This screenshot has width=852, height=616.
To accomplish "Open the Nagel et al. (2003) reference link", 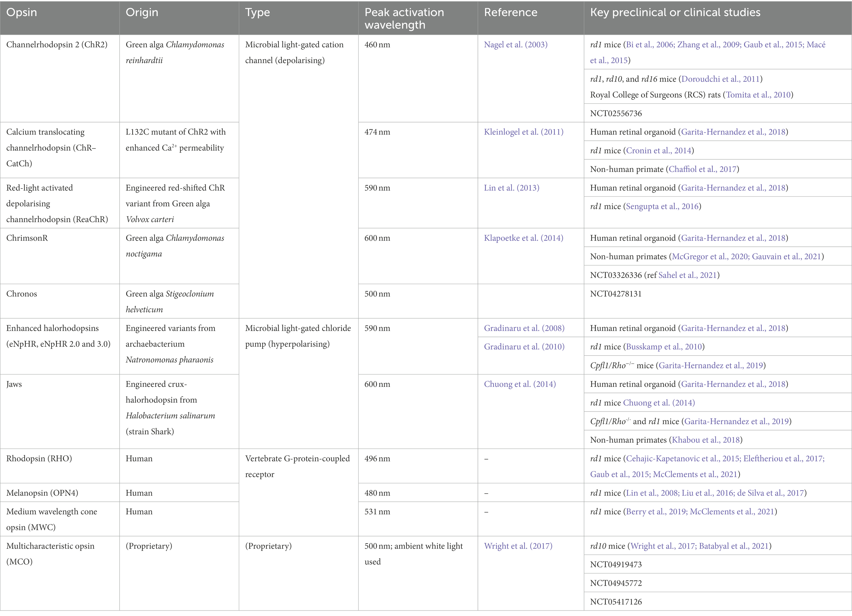I will (x=515, y=45).
